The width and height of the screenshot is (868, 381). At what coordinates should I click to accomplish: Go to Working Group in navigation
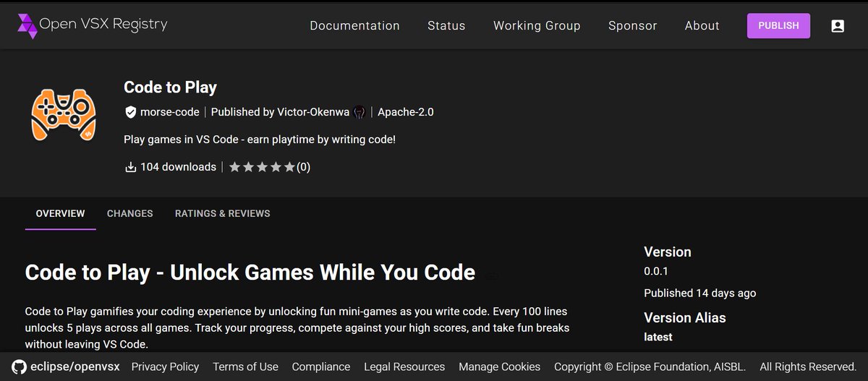click(537, 25)
